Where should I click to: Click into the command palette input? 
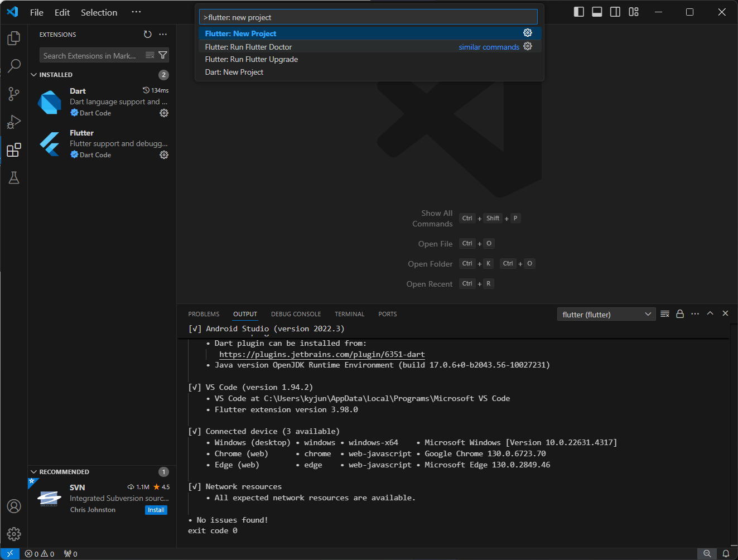[x=368, y=17]
